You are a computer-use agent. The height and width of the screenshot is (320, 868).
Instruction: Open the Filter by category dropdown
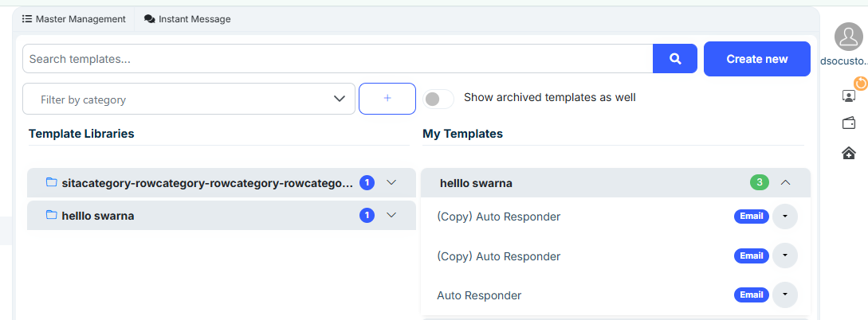click(189, 100)
